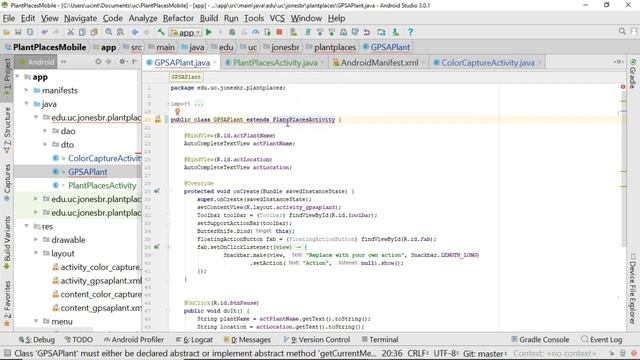Collapse the java folder node
The height and width of the screenshot is (360, 640).
click(27, 104)
